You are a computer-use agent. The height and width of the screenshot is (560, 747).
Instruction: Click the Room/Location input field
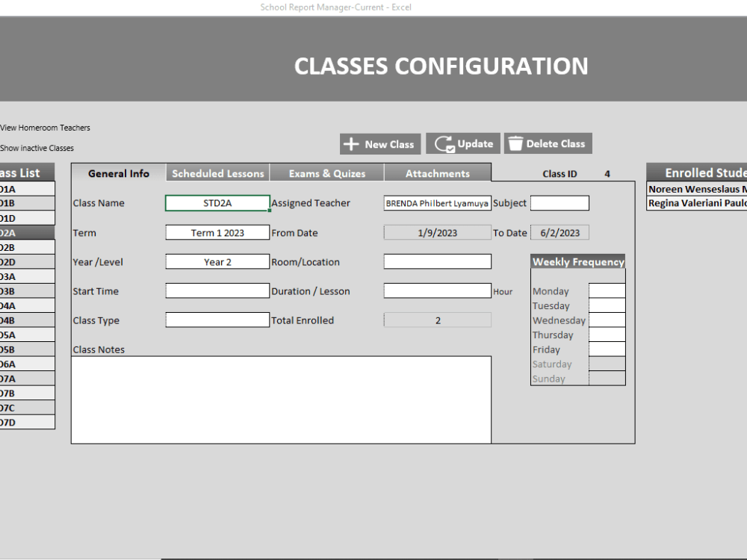[437, 261]
